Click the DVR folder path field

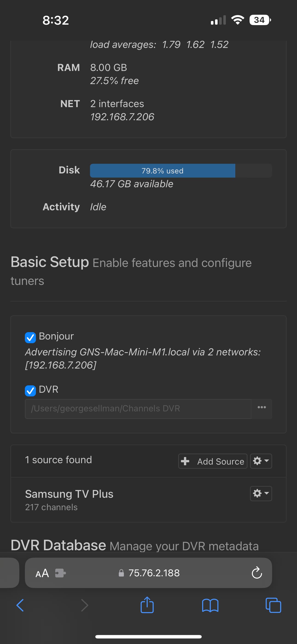138,409
